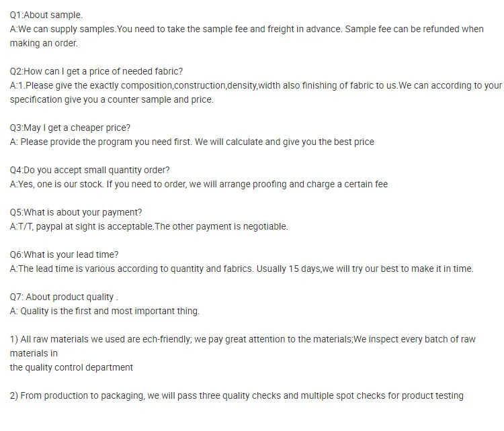Click the line 'the quality control department'
Viewport: 504px width, 431px height.
point(71,367)
